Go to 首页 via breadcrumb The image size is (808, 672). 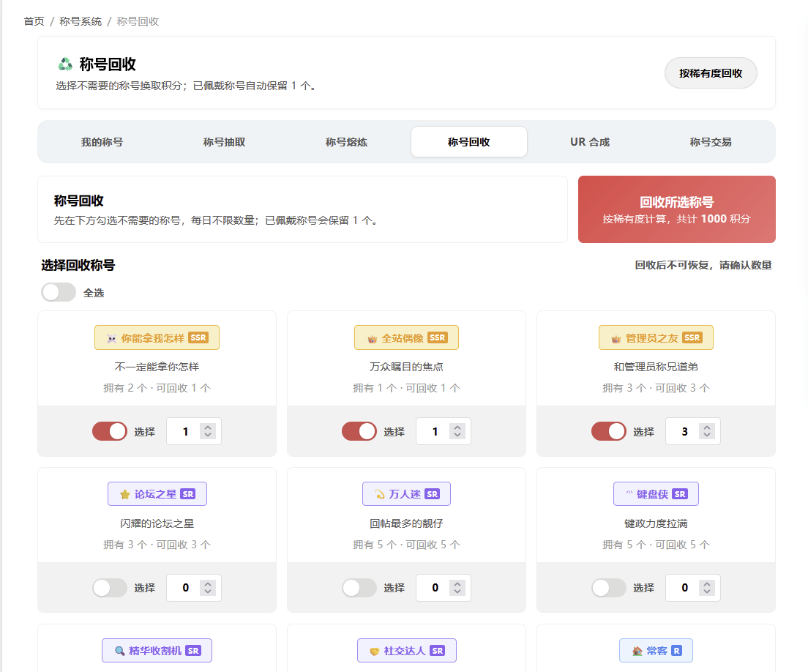[x=34, y=21]
